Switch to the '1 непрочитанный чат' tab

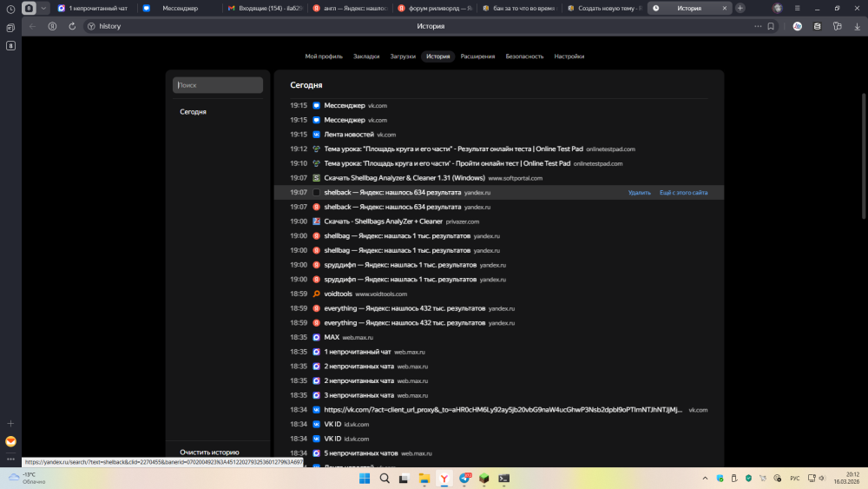click(93, 9)
